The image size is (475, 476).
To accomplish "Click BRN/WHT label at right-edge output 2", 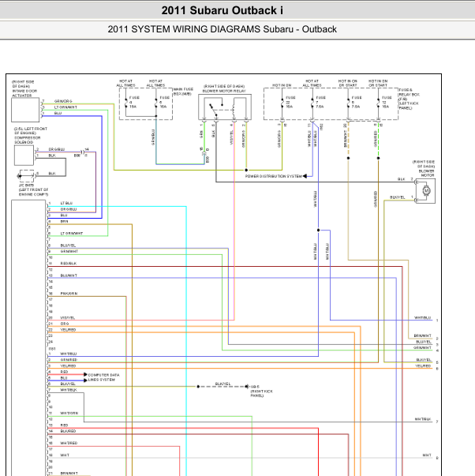I will click(422, 335).
